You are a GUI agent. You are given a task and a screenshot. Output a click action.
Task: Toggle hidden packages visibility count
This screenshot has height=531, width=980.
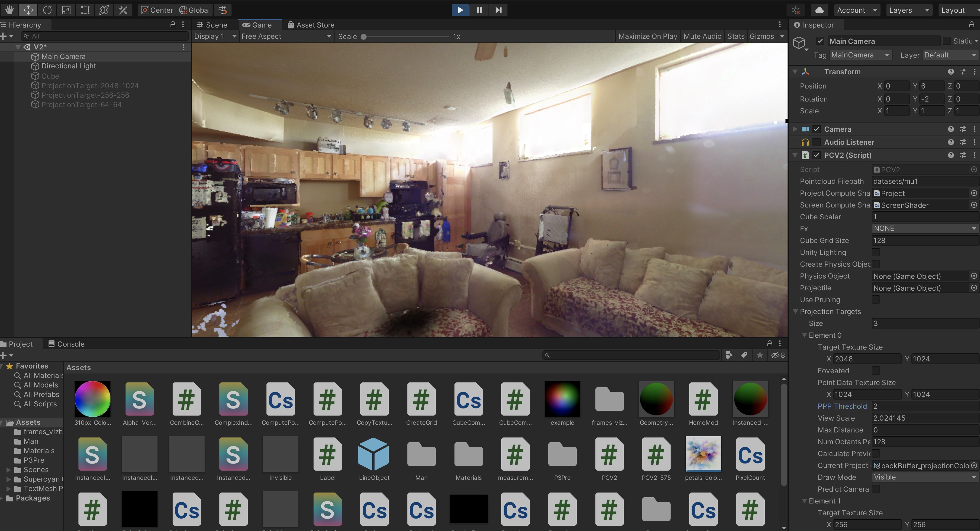pos(778,355)
